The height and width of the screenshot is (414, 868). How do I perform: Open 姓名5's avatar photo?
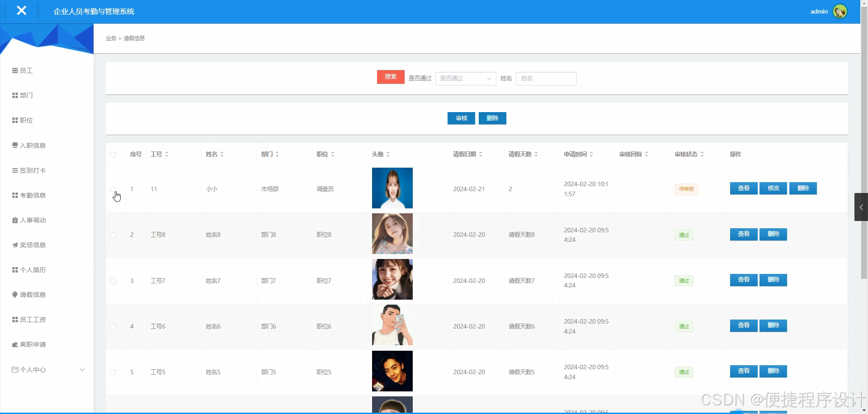point(392,371)
